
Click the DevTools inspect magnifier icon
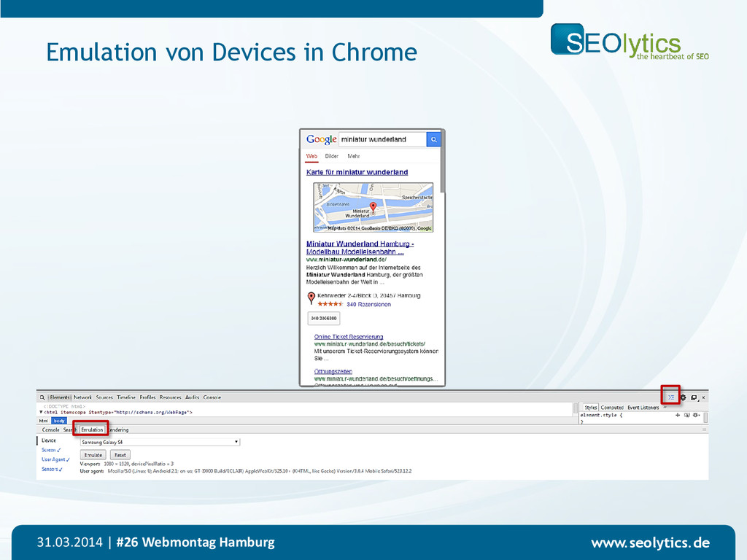coord(42,397)
